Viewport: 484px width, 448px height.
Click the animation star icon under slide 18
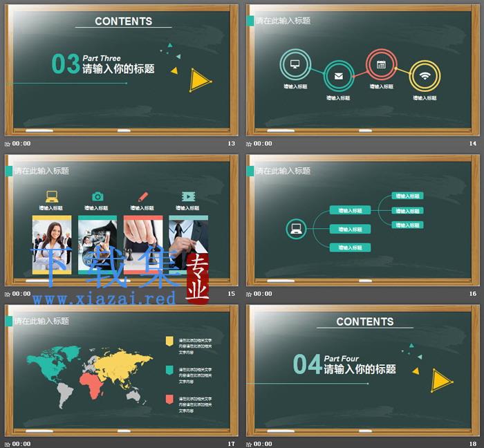coord(249,445)
